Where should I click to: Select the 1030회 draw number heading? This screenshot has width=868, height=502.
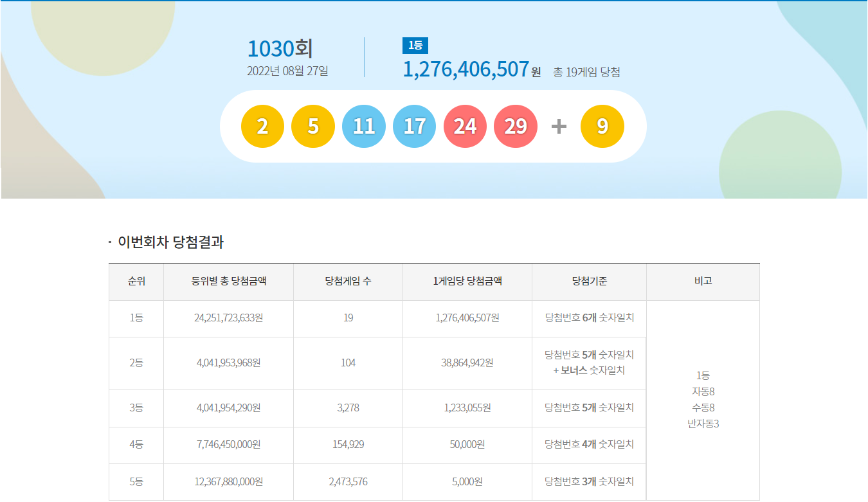280,49
